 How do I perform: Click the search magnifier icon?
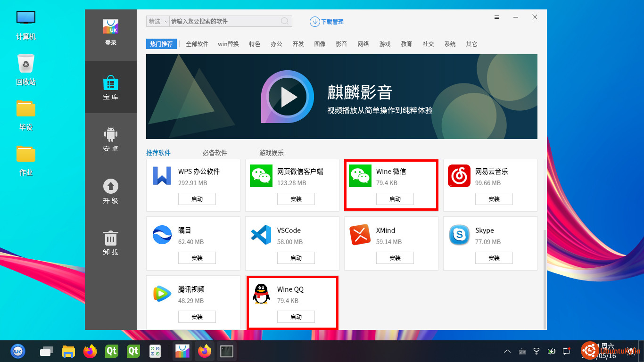pos(285,21)
